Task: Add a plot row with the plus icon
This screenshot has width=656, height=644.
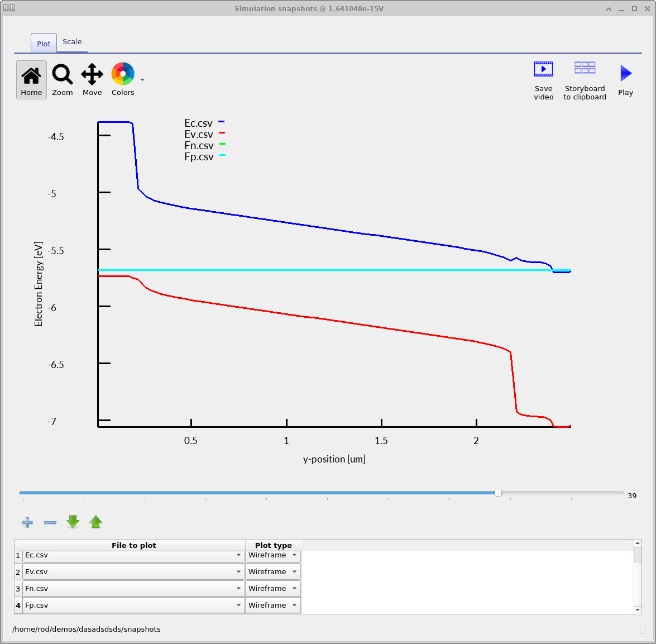Action: click(x=27, y=522)
